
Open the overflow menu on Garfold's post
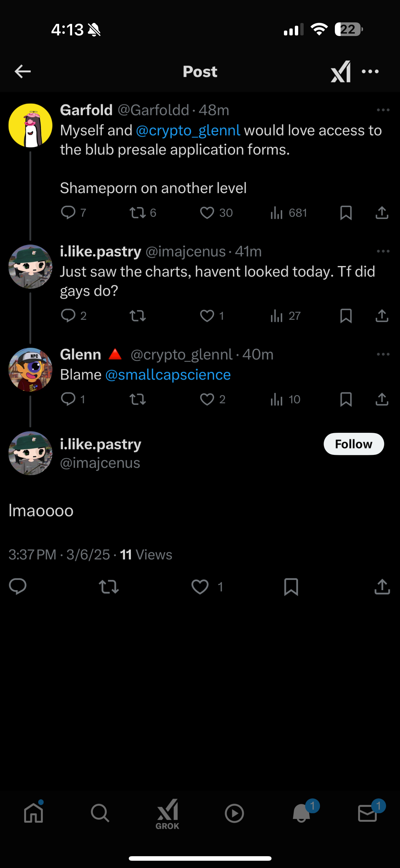[383, 110]
